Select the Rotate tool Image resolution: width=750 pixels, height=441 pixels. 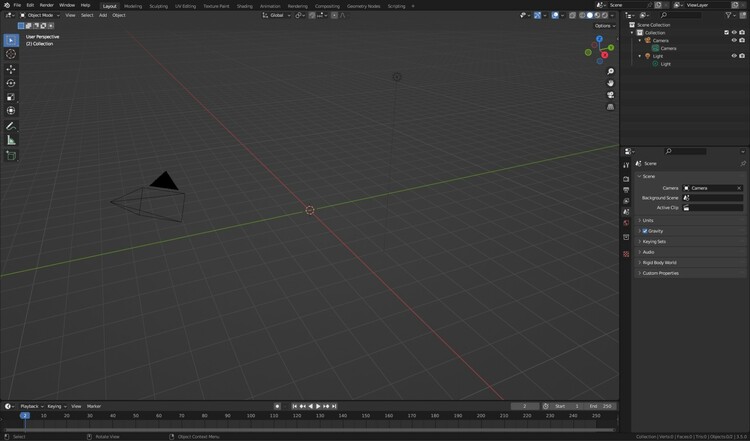(11, 83)
